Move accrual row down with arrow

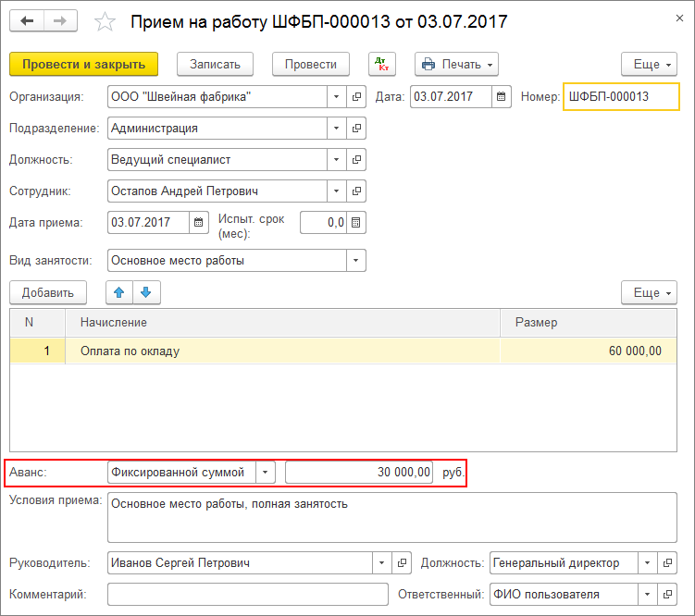pos(145,292)
